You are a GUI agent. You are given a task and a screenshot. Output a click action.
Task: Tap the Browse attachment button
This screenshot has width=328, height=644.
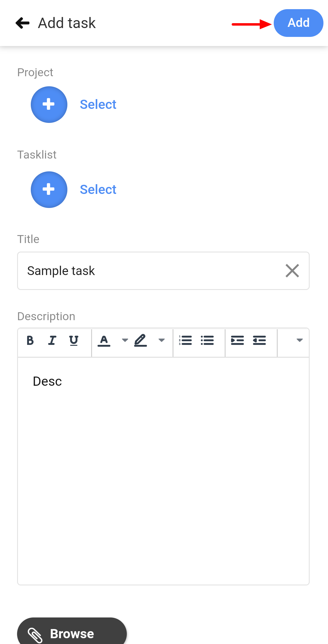pos(72,631)
